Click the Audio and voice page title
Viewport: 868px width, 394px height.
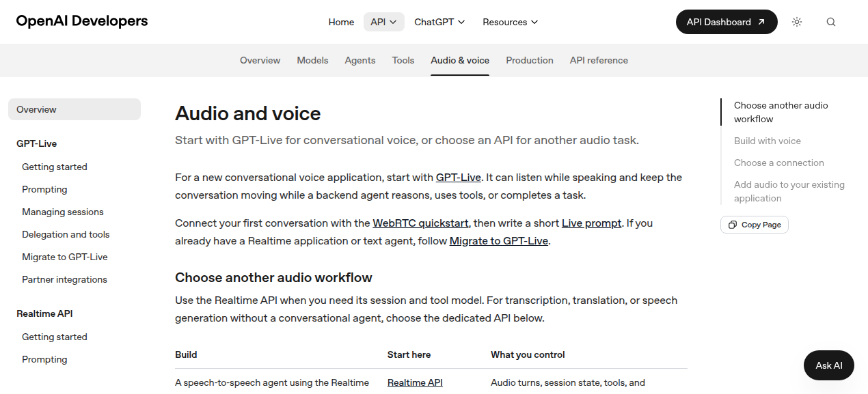pyautogui.click(x=248, y=113)
